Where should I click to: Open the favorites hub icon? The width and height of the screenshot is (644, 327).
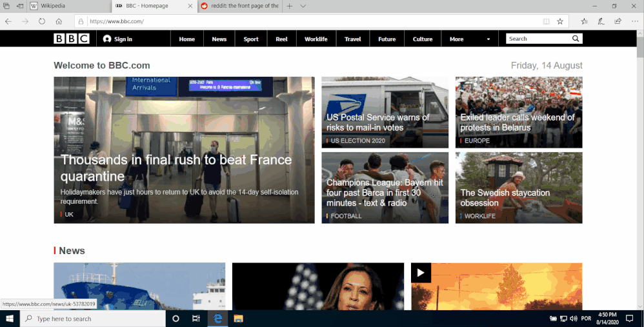pos(585,21)
